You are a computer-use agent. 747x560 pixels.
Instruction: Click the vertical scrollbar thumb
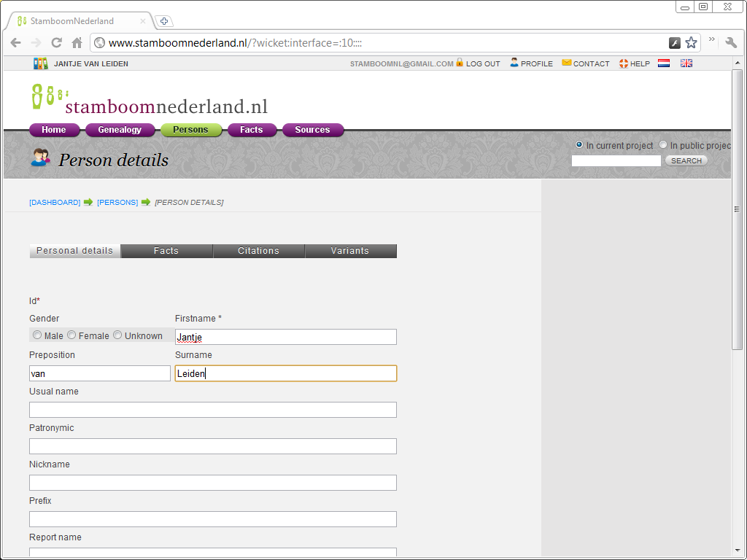737,209
